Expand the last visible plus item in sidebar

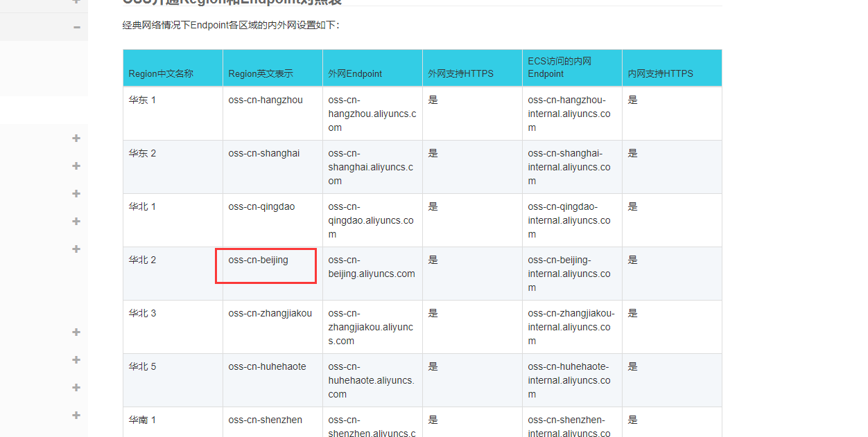76,415
